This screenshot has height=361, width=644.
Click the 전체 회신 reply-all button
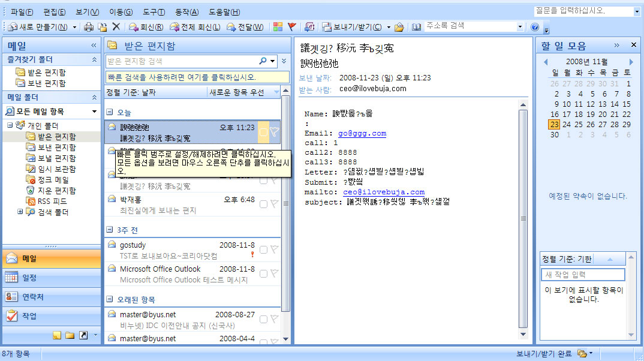coord(195,27)
